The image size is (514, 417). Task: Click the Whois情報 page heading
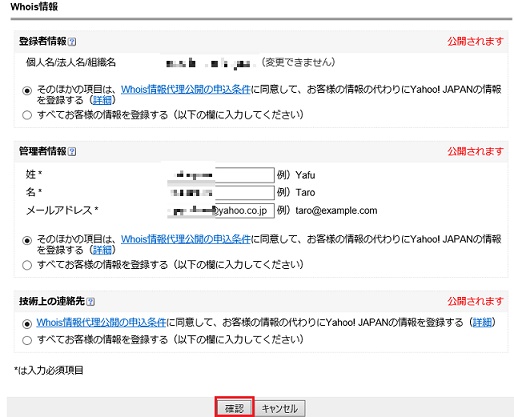(34, 7)
